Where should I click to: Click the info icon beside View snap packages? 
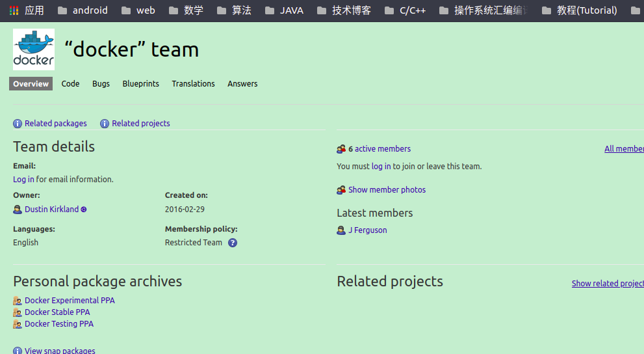18,350
